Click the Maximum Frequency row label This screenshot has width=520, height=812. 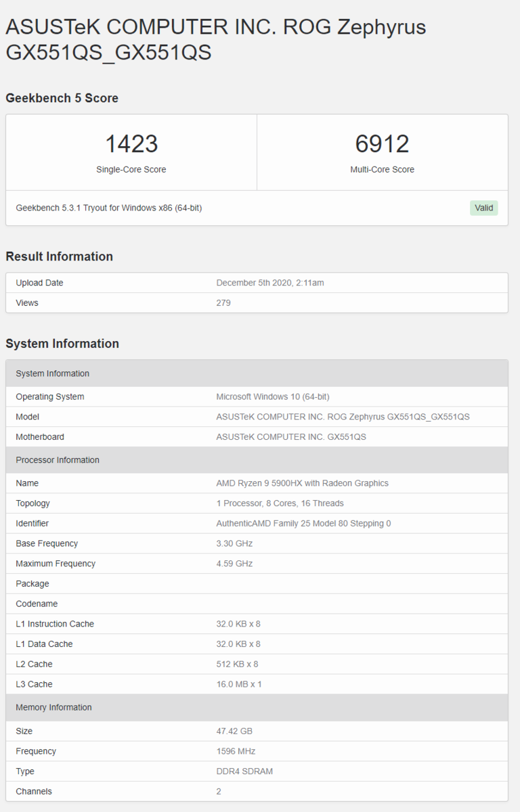pyautogui.click(x=56, y=564)
